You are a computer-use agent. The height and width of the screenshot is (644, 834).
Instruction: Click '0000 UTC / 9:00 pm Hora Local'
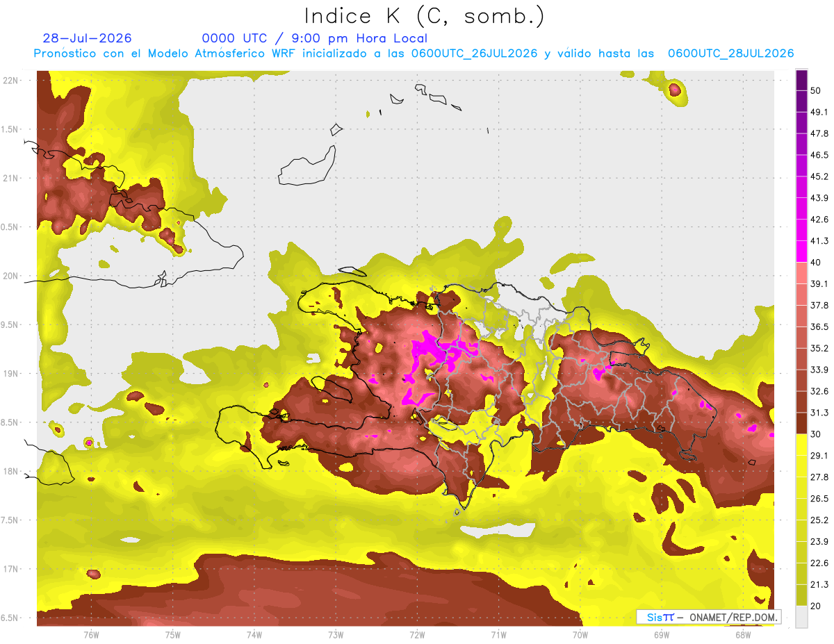(315, 38)
